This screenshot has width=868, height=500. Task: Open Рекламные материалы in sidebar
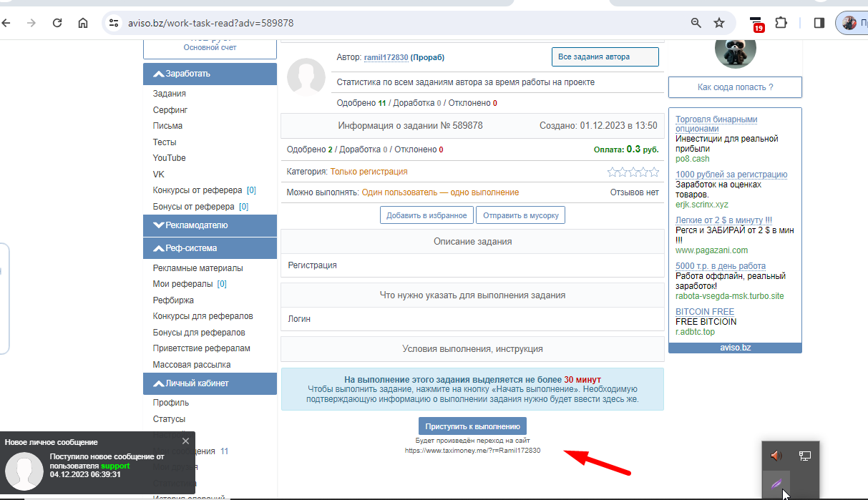[198, 268]
